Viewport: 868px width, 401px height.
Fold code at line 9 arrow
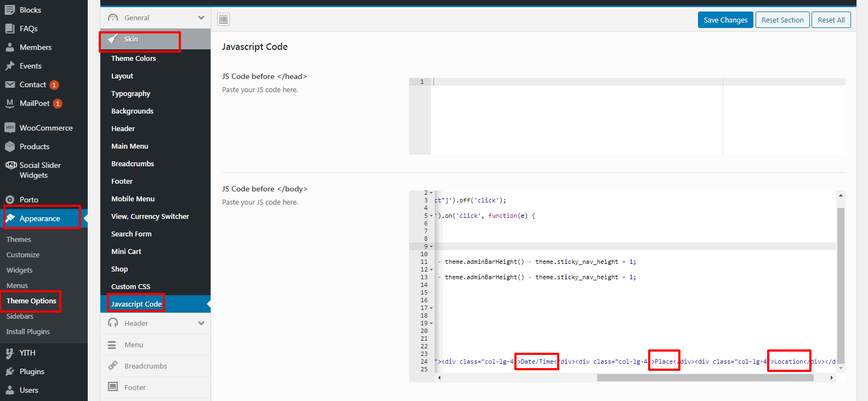click(431, 247)
